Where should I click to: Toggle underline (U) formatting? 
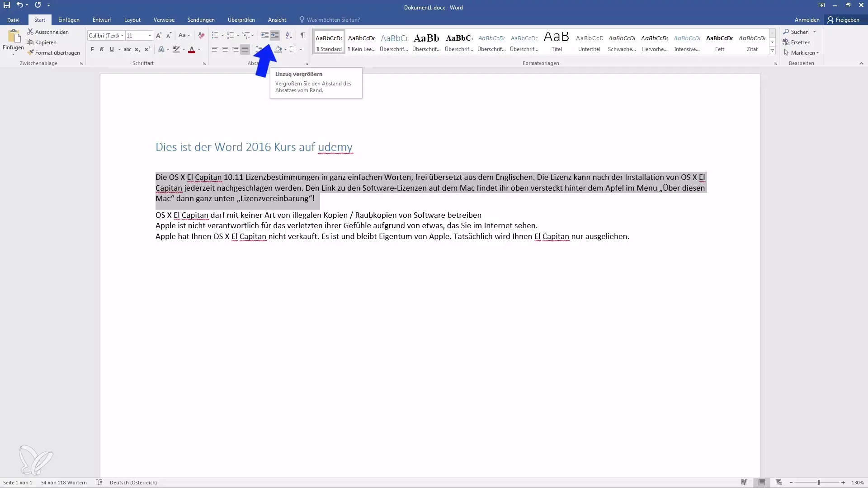point(112,49)
